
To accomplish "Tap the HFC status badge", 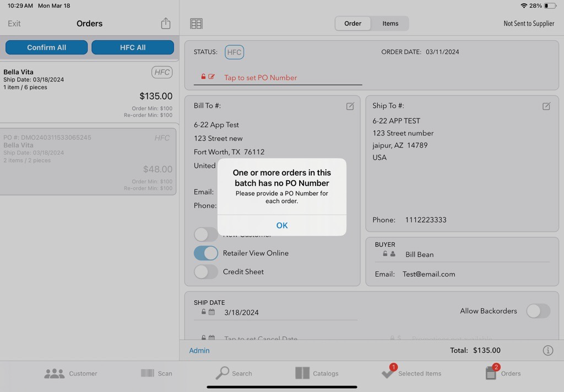I will click(234, 52).
